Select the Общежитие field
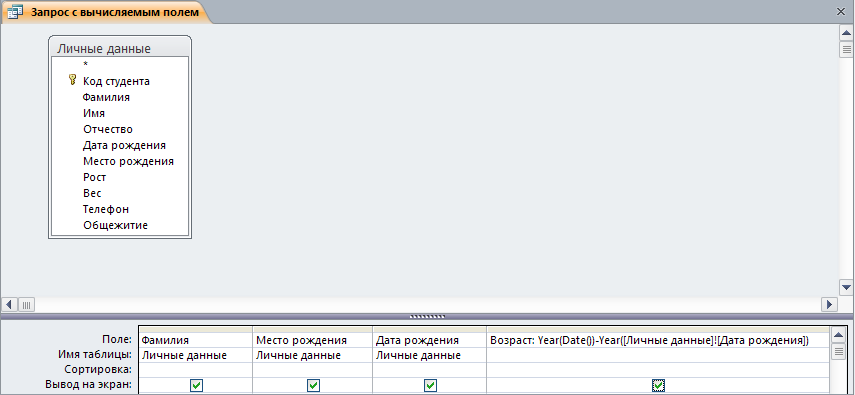The width and height of the screenshot is (855, 395). [x=115, y=225]
